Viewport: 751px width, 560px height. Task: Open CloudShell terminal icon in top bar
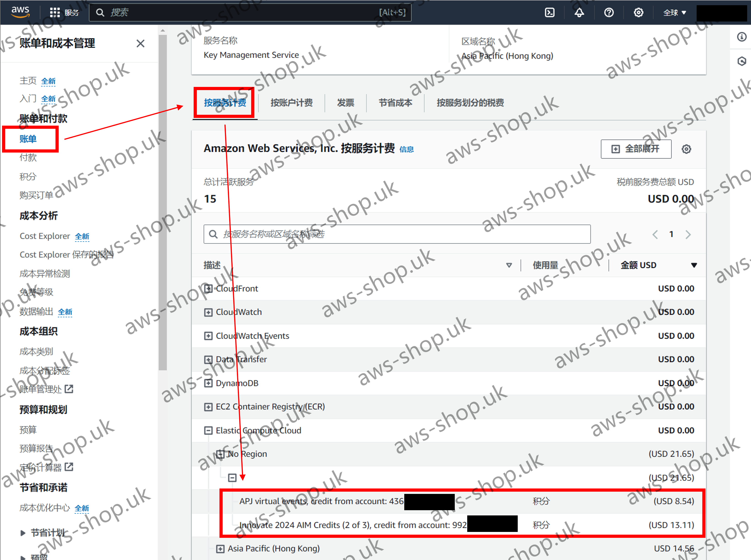(x=549, y=12)
